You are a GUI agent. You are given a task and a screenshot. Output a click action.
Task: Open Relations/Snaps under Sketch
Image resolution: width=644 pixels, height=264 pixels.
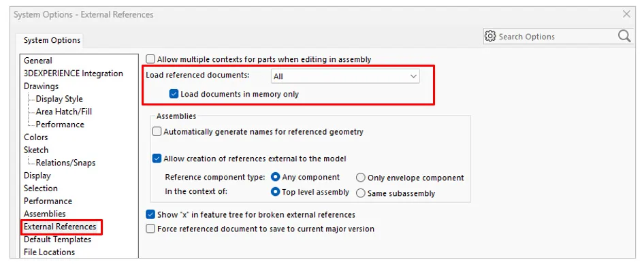click(x=65, y=163)
